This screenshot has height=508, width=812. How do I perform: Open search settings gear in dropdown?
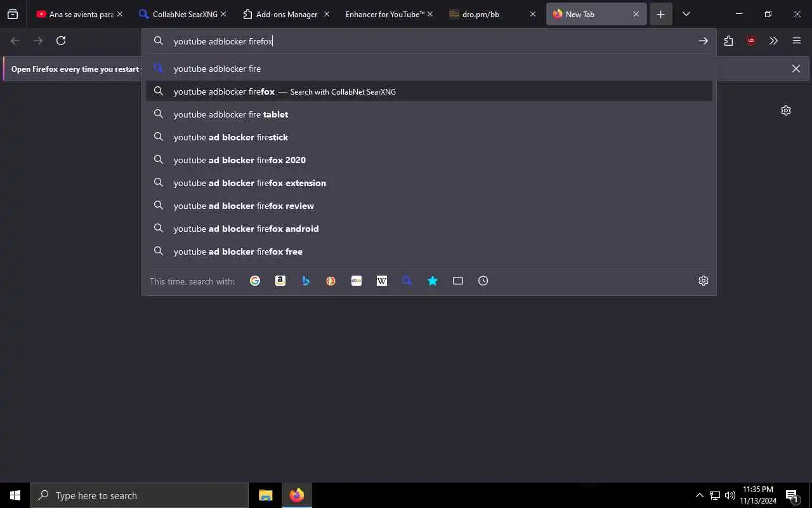coord(704,281)
